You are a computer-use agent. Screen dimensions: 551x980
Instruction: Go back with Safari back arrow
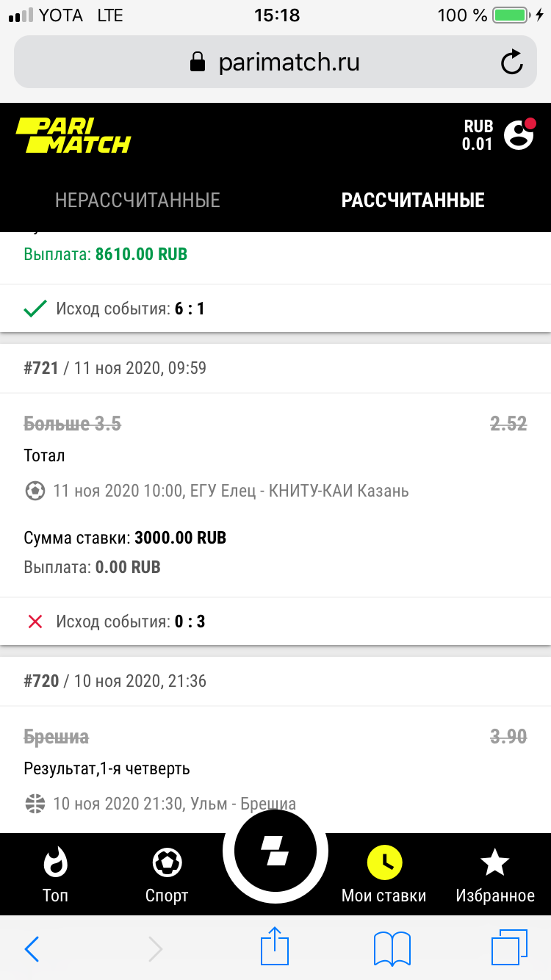32,948
